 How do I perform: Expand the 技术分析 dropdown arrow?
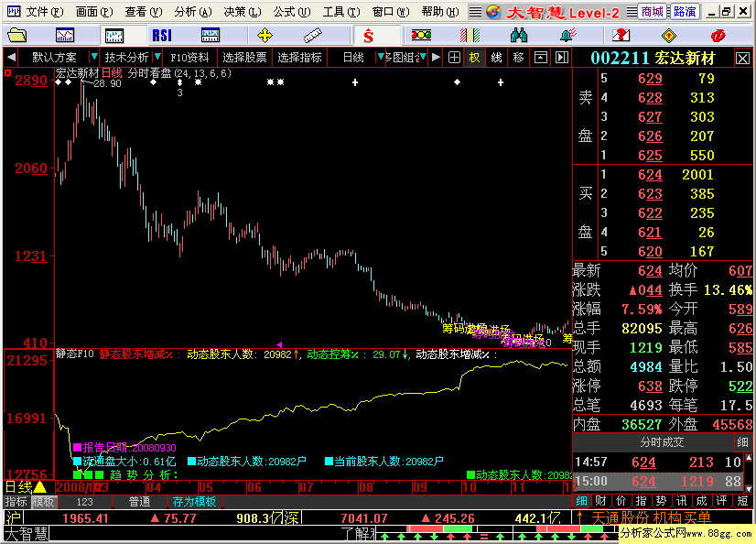pyautogui.click(x=157, y=57)
